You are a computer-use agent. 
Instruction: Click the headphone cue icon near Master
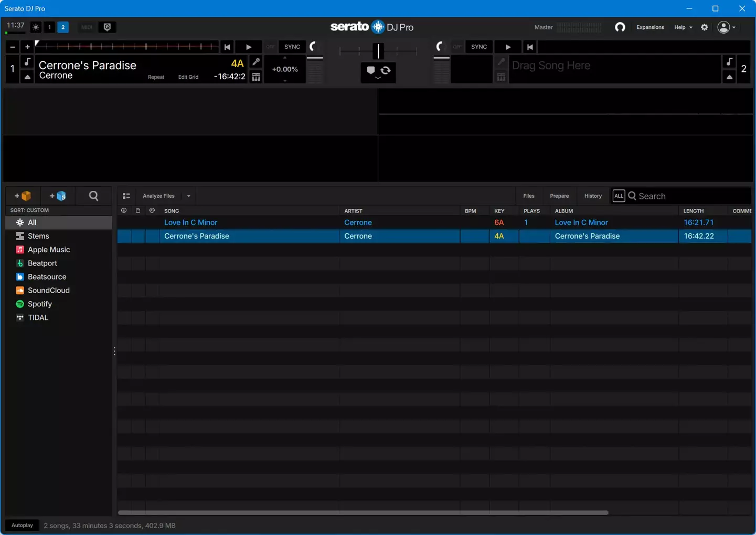[x=620, y=27]
